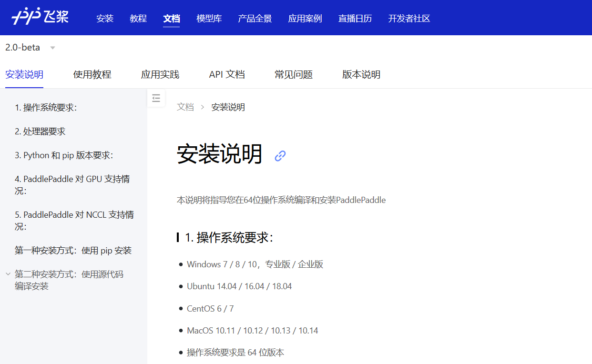Switch to the 常见问题 tab

click(x=294, y=74)
